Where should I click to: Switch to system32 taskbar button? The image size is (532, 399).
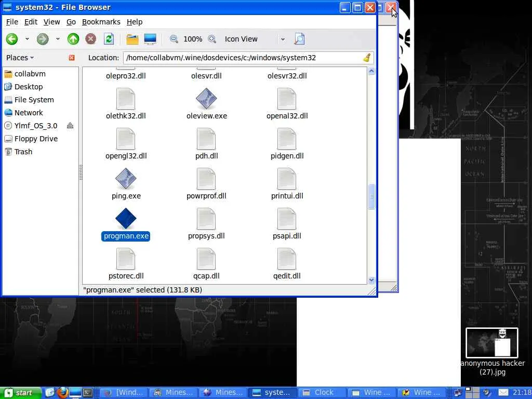pyautogui.click(x=273, y=393)
